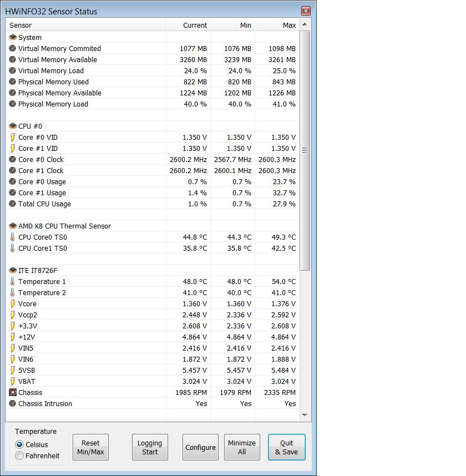
Task: Click the 27.9 % Total CPU Usage max
Action: point(284,204)
